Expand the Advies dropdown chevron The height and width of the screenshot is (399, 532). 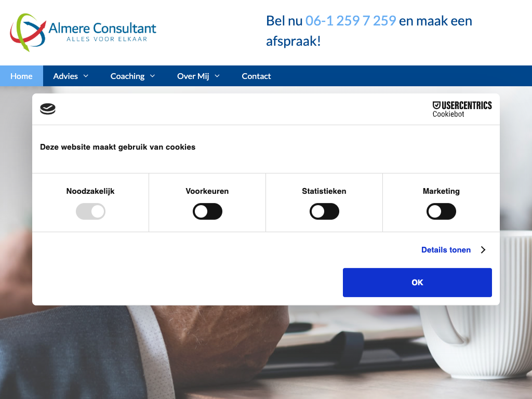86,76
